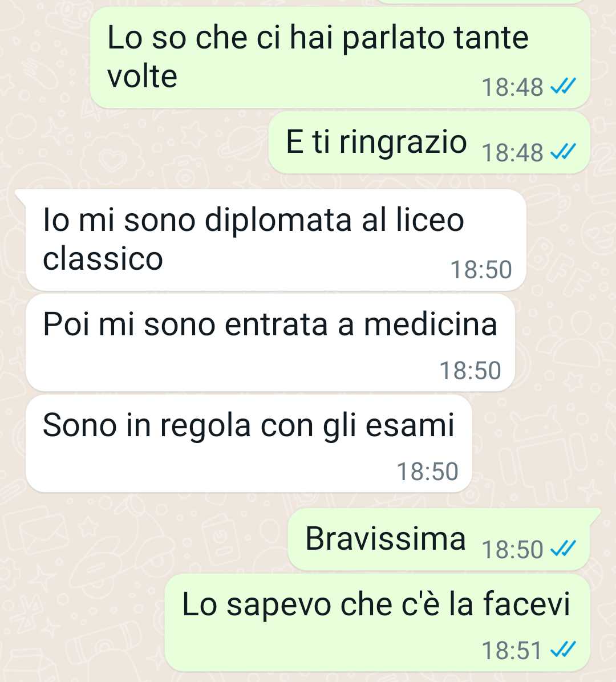616x682 pixels.
Task: Tap the 18:48 timestamp beside "volte"
Action: (512, 87)
